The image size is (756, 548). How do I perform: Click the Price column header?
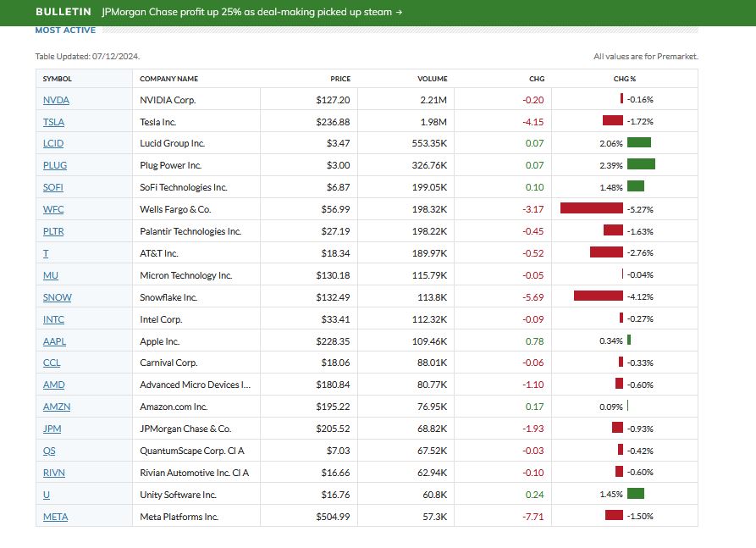pyautogui.click(x=340, y=79)
